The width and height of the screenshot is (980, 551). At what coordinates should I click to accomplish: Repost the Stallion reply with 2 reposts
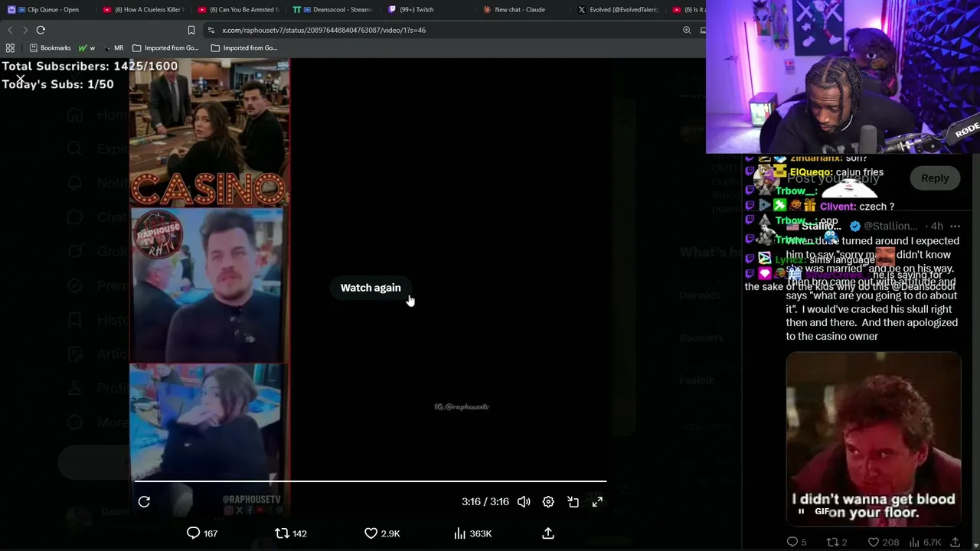(837, 542)
